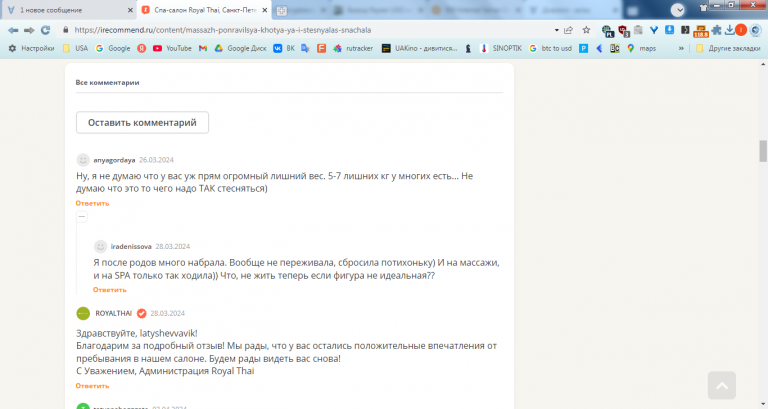Reload the page with the refresh icon
This screenshot has width=768, height=409.
click(x=46, y=30)
